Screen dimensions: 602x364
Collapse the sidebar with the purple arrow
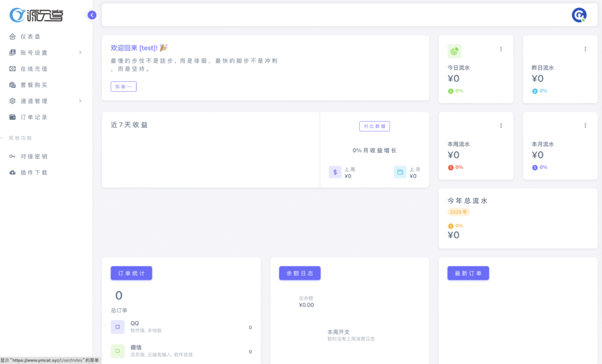tap(92, 15)
